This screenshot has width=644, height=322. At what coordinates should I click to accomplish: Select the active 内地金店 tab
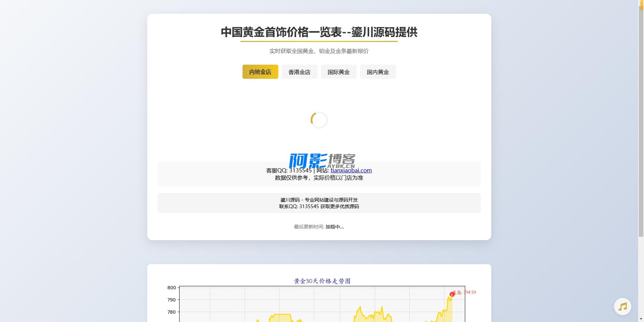(x=260, y=72)
